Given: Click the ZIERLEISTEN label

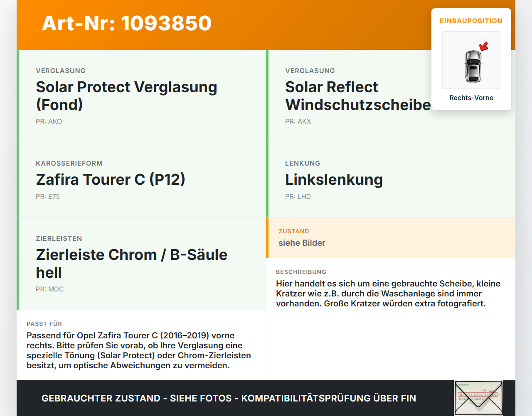Looking at the screenshot, I should point(59,238).
